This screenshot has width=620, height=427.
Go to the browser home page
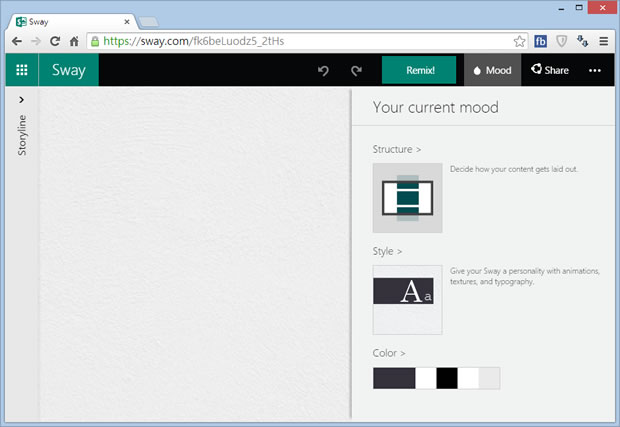(x=74, y=41)
